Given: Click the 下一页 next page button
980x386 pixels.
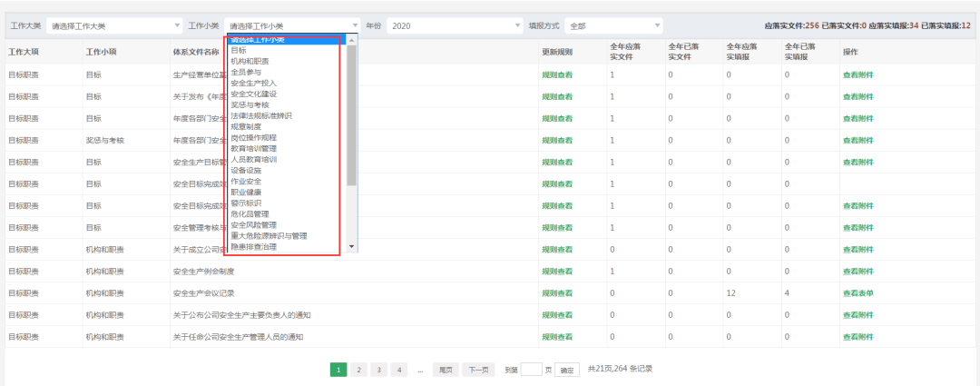Looking at the screenshot, I should point(479,370).
